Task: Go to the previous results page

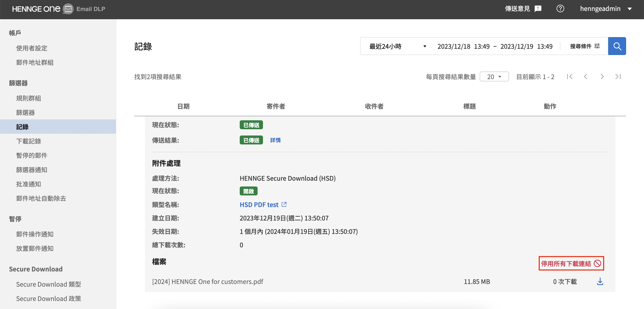Action: tap(585, 76)
